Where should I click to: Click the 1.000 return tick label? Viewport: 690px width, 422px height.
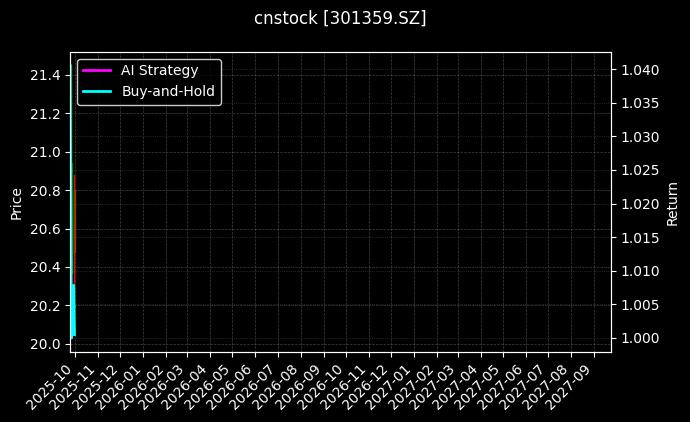(x=638, y=338)
